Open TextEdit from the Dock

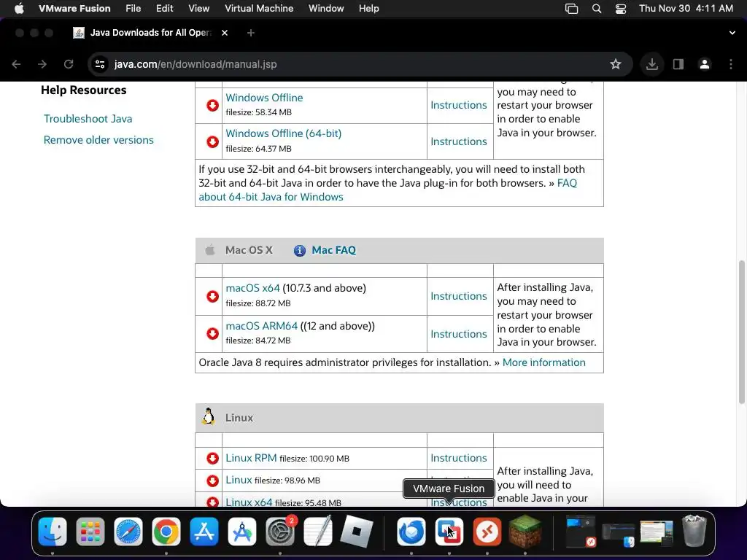point(318,532)
